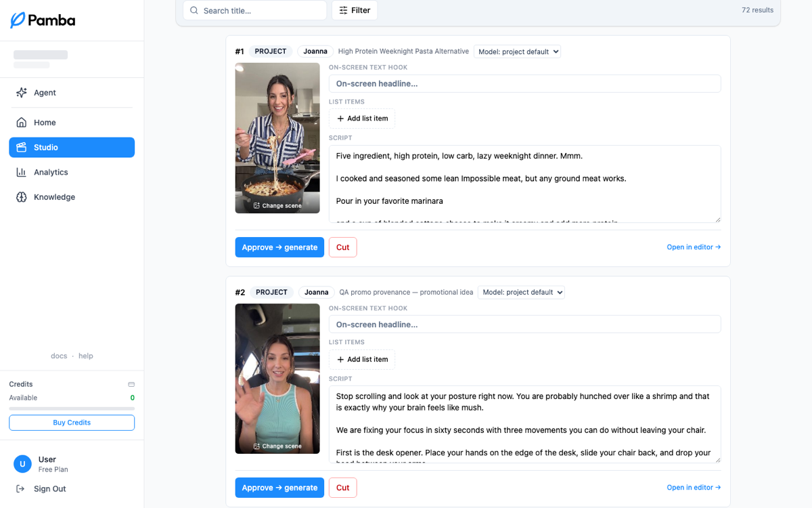The height and width of the screenshot is (508, 812).
Task: Click the Buy Credits button
Action: (x=72, y=423)
